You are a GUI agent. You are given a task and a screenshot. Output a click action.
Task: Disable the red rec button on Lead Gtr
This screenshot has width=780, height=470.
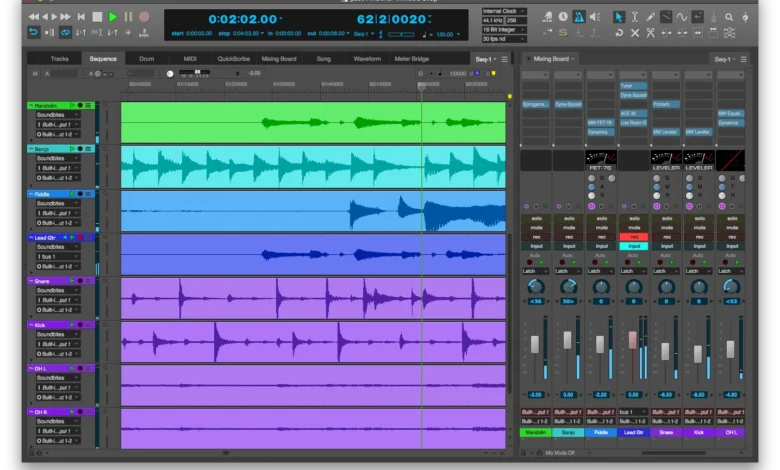(x=634, y=237)
